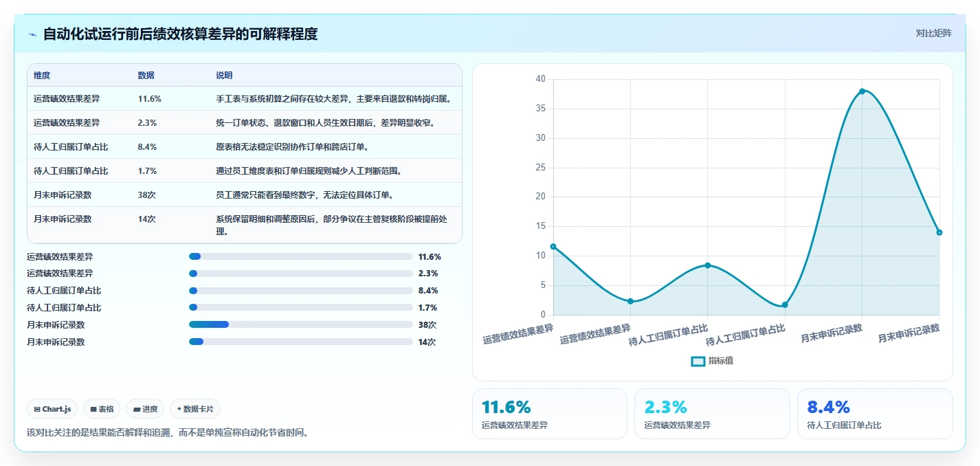The height and width of the screenshot is (466, 980).
Task: Select the 进度 chip
Action: click(x=145, y=409)
